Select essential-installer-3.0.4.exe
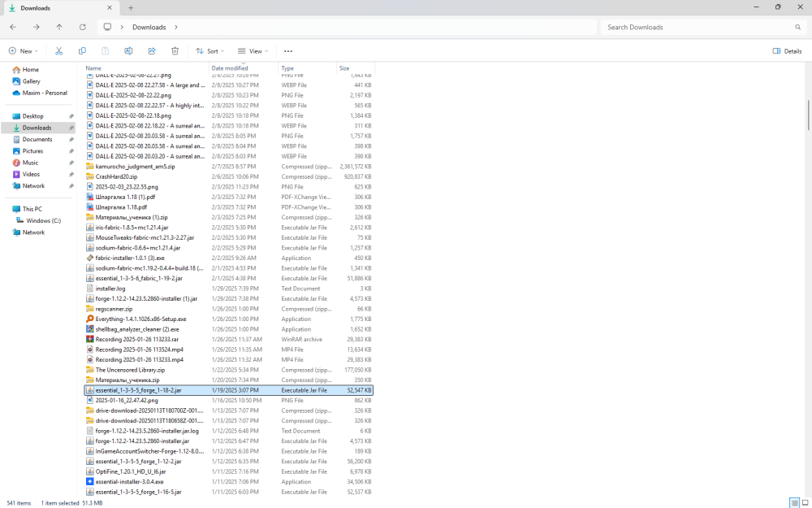 pos(228,481)
